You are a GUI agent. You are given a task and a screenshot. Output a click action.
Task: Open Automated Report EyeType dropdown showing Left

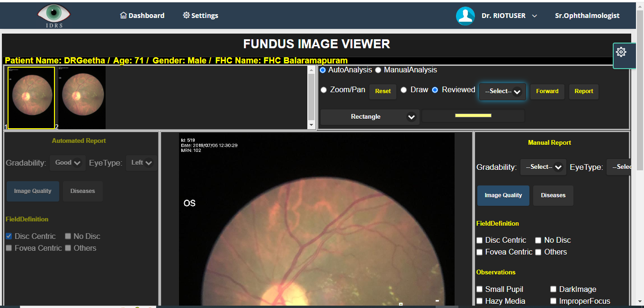click(x=141, y=163)
